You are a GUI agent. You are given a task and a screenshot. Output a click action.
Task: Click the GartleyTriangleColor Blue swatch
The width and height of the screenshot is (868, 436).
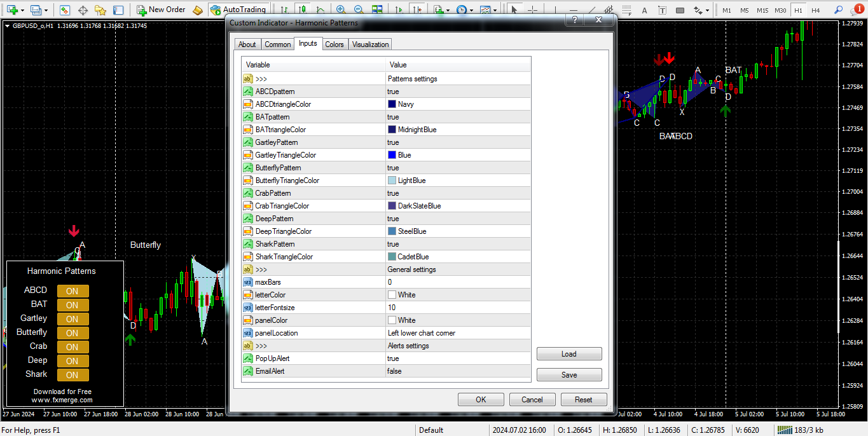392,155
